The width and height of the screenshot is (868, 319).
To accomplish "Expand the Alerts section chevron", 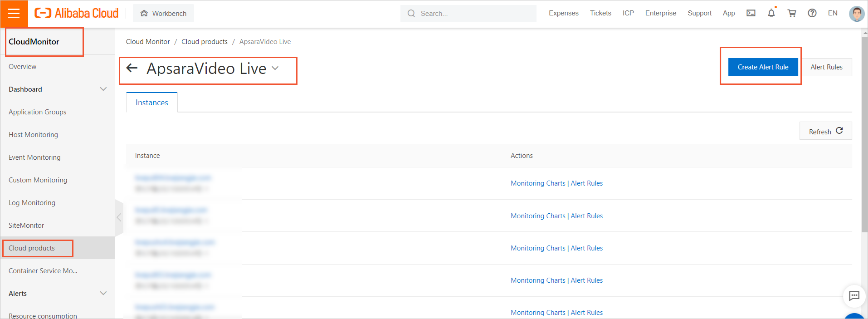I will click(103, 293).
